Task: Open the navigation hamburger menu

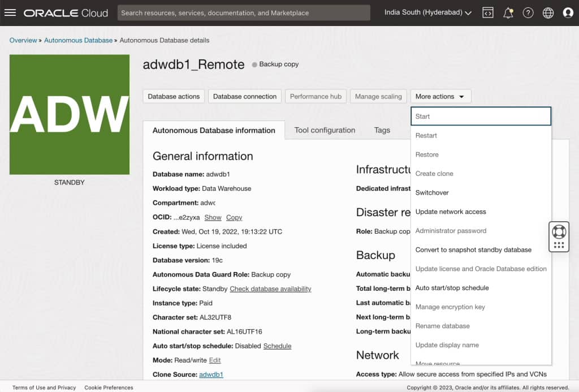Action: (x=11, y=12)
